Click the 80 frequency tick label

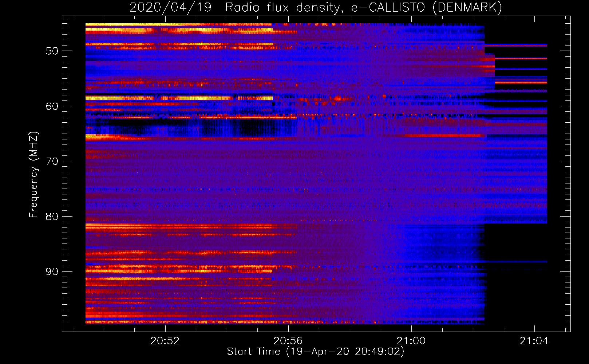[x=52, y=217]
